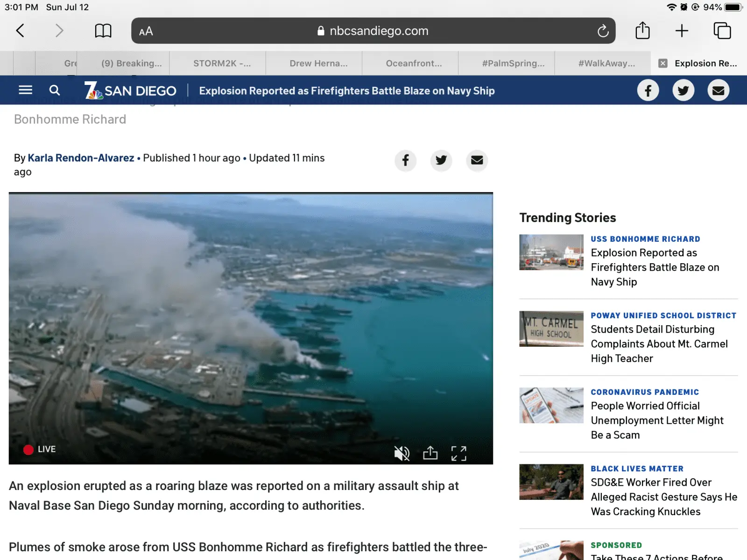
Task: Switch to the #PalmSpring tab
Action: [x=513, y=63]
